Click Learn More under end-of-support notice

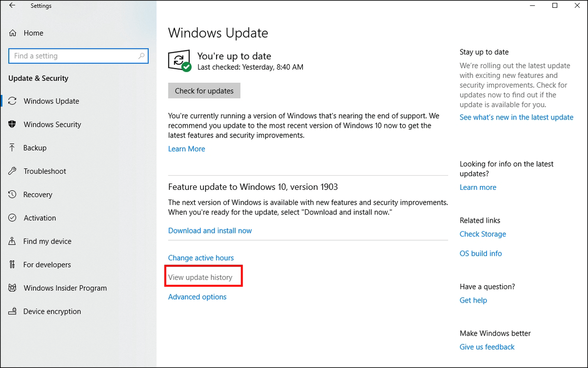point(187,149)
